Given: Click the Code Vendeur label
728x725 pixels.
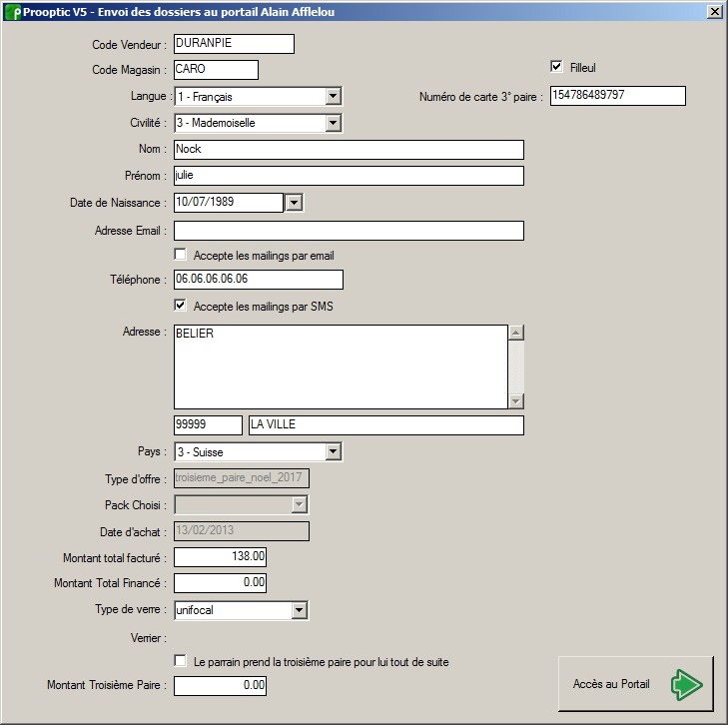Looking at the screenshot, I should point(129,45).
